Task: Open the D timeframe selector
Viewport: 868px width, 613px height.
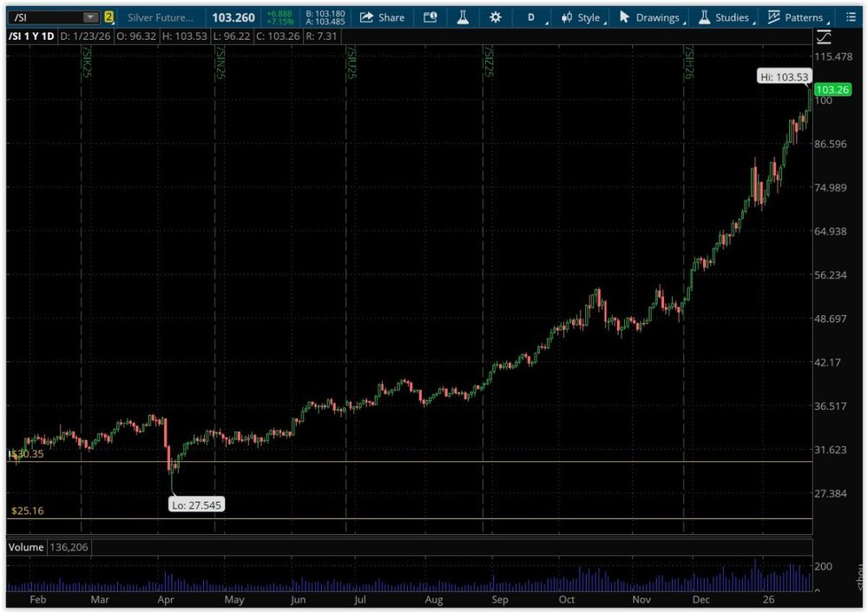Action: pos(531,17)
